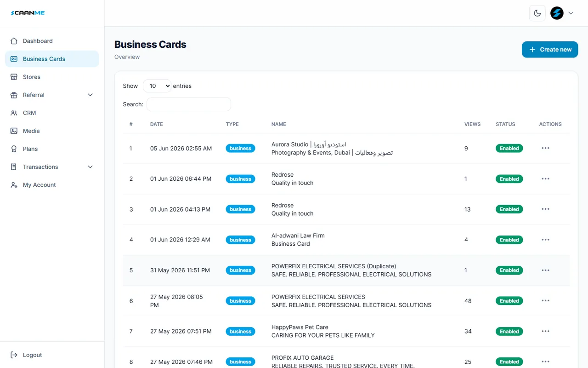Expand the Transactions submenu chevron
Viewport: 588px width, 368px height.
coord(90,167)
